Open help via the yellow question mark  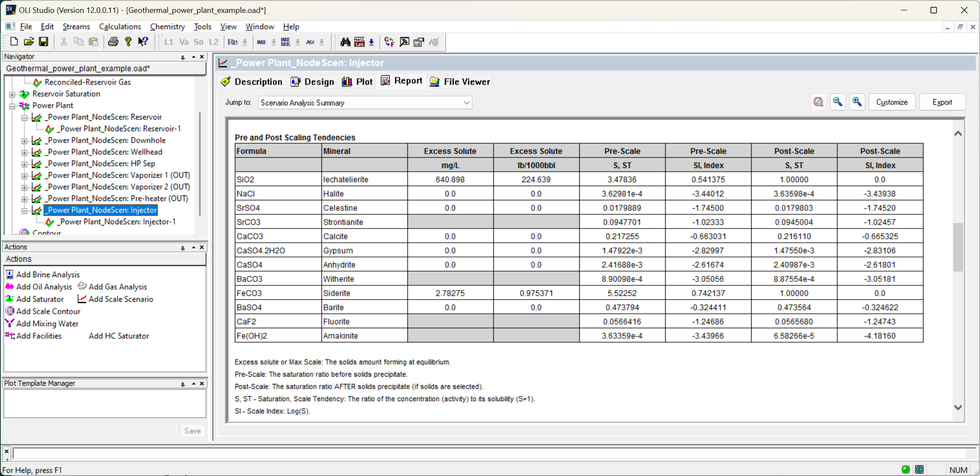pos(128,42)
